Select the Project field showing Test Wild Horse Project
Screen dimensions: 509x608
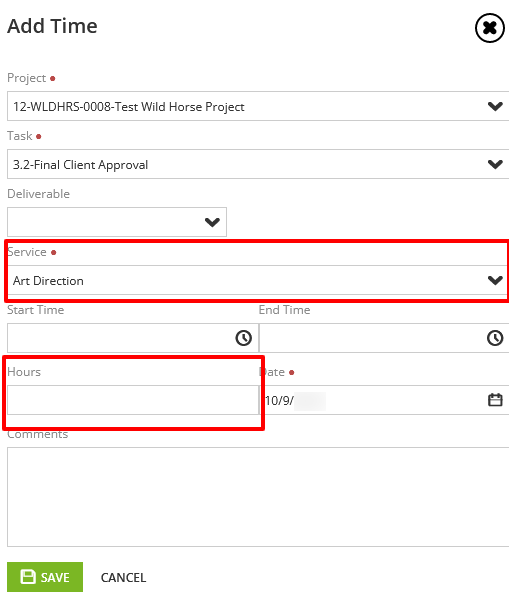click(x=258, y=106)
